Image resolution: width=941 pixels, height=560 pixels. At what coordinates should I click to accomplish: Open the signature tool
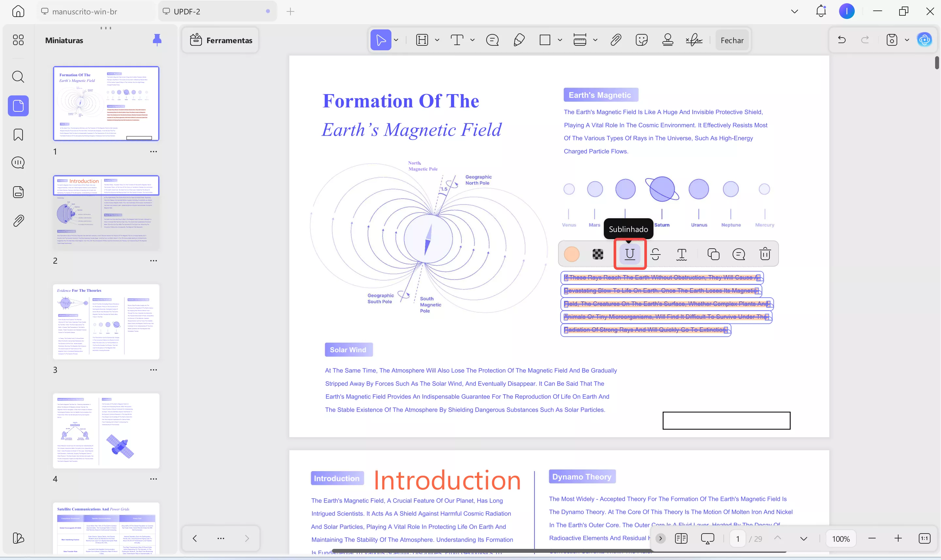click(x=694, y=40)
